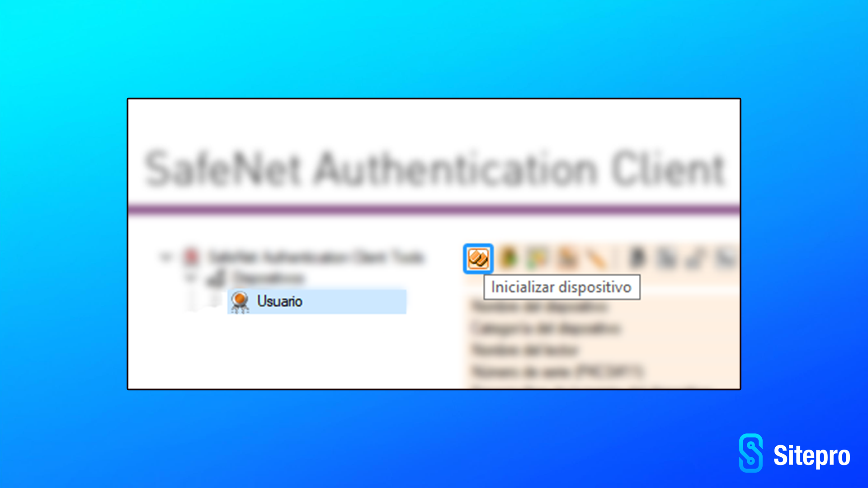
Task: Click the first device property row
Action: [539, 307]
